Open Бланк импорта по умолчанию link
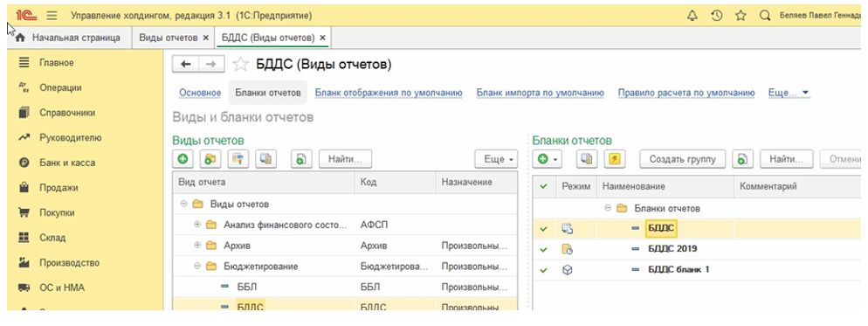This screenshot has width=868, height=326. click(540, 93)
